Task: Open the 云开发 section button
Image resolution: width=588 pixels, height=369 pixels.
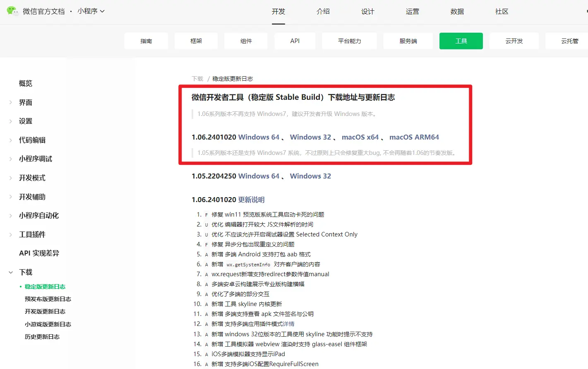Action: click(514, 41)
